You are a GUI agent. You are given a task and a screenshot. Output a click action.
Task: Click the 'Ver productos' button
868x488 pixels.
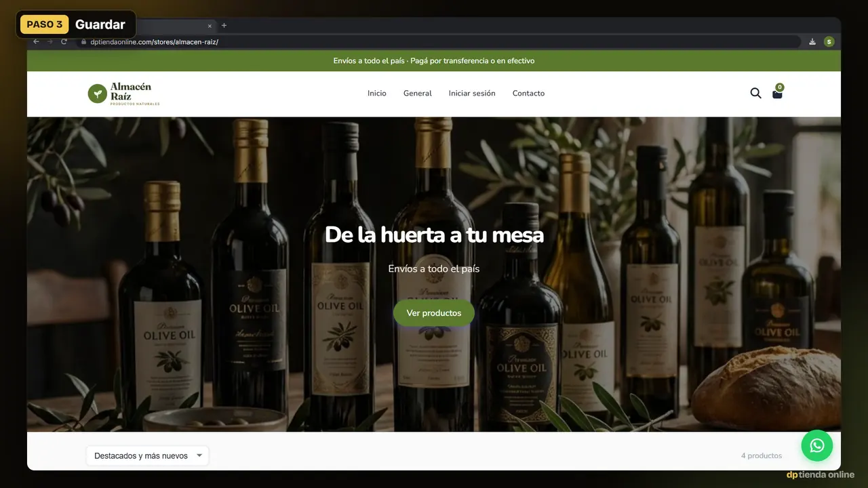click(x=434, y=313)
